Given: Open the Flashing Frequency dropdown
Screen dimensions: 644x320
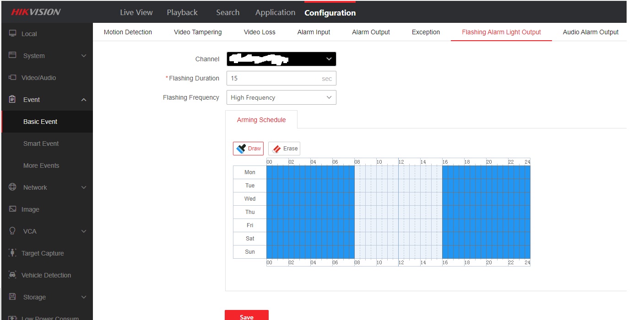Looking at the screenshot, I should (x=281, y=97).
